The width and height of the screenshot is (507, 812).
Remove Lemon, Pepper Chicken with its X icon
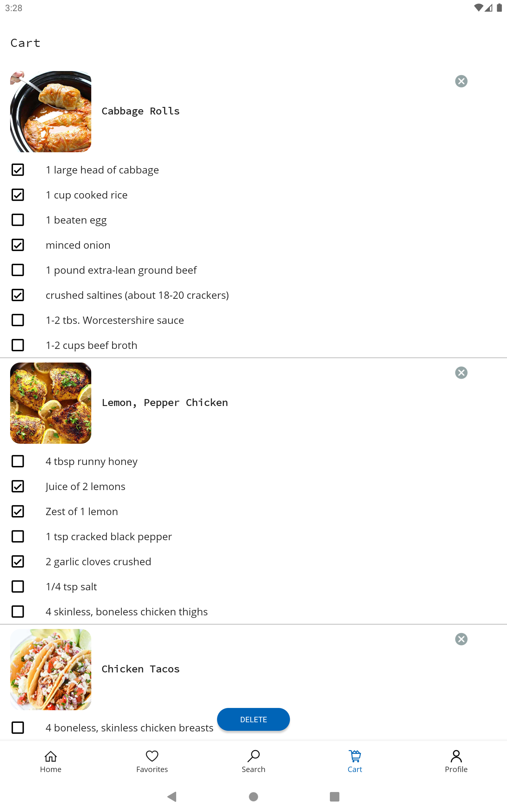pos(461,372)
